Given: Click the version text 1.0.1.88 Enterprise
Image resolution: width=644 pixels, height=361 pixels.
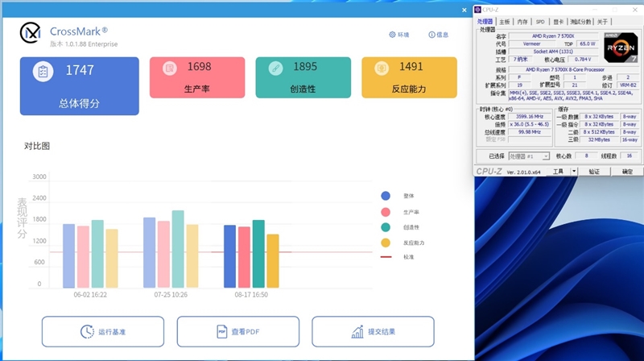Looking at the screenshot, I should click(x=84, y=44).
